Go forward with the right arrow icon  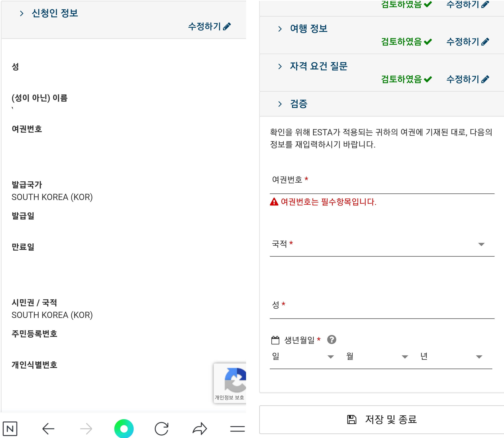86,428
